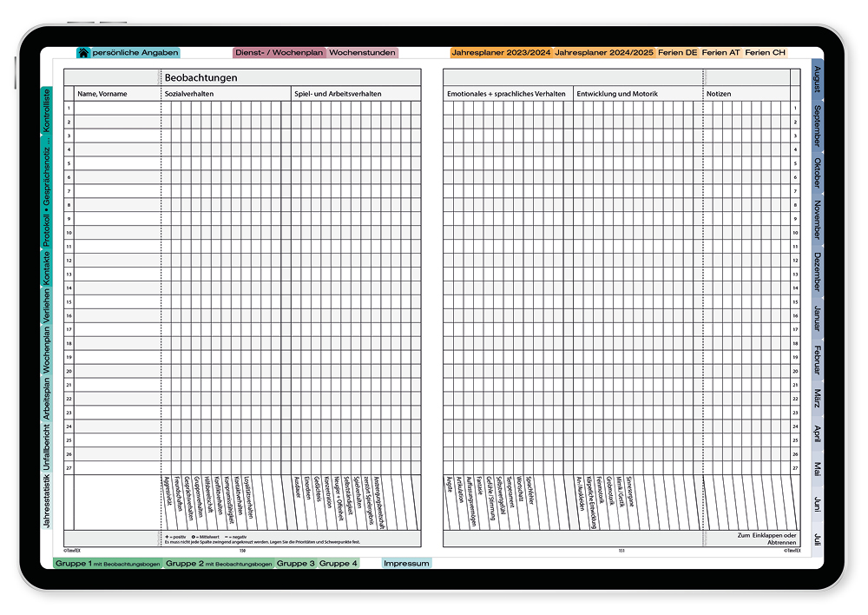Click the + = positiv legend text

176,537
